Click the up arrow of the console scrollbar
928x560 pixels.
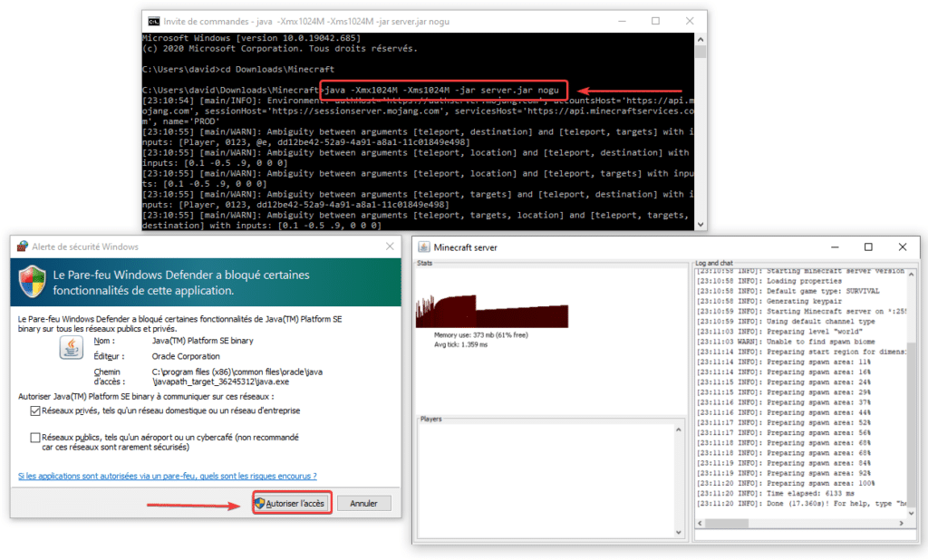coord(699,39)
